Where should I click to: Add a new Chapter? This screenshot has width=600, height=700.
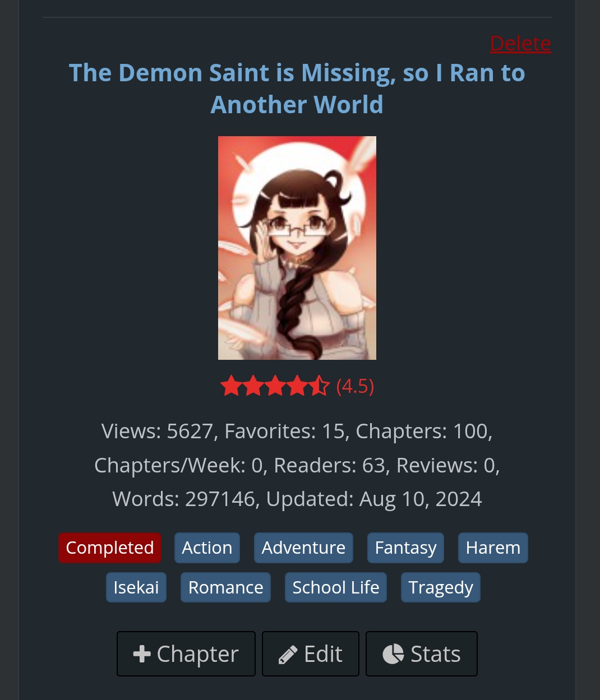tap(186, 654)
